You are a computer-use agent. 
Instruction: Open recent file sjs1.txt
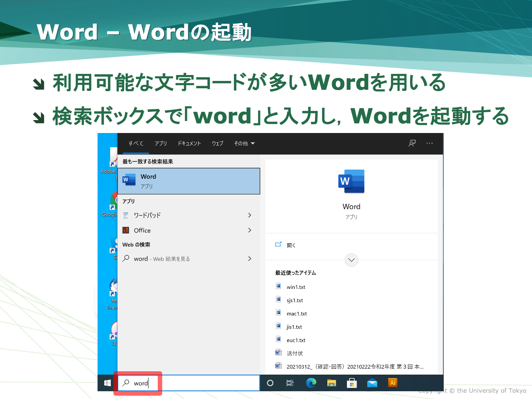pos(295,300)
